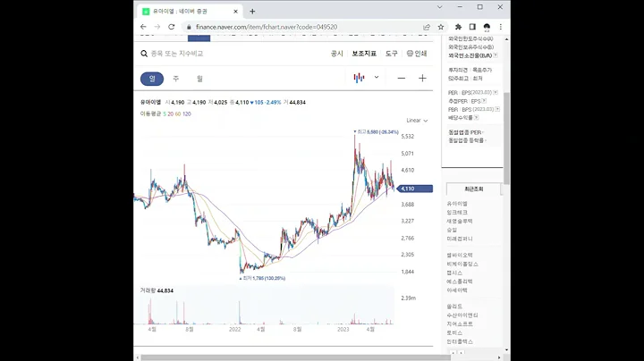Open the 인터플렉스 recent stock link
The image size is (644, 361).
460,341
